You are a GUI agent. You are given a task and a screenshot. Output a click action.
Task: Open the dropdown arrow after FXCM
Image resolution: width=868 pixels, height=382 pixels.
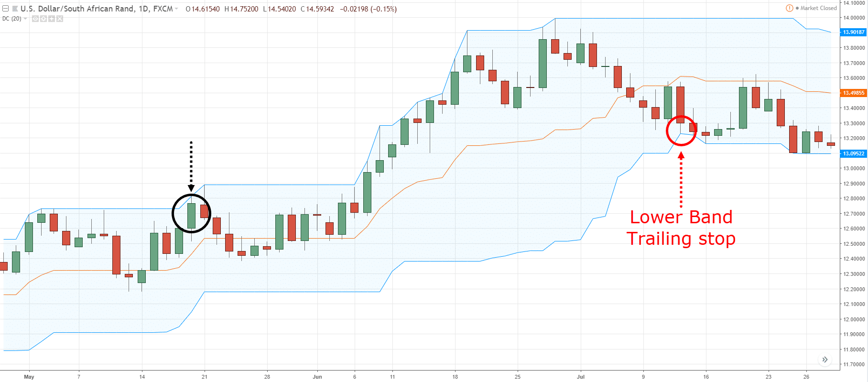[176, 9]
